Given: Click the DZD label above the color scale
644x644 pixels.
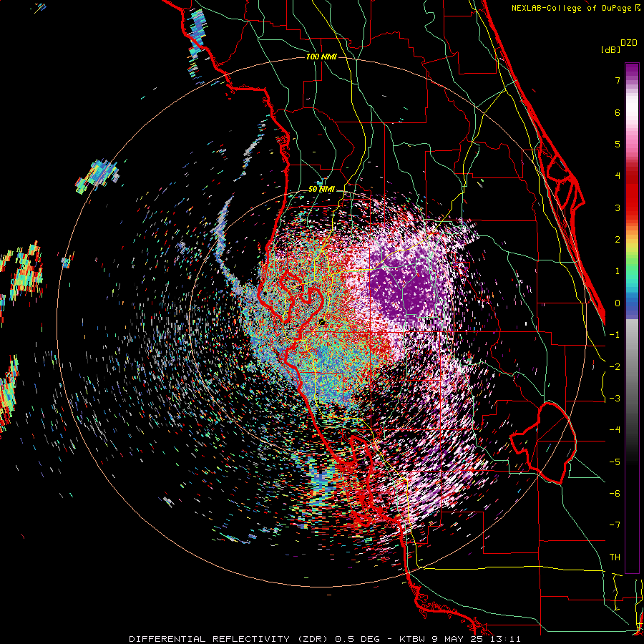Looking at the screenshot, I should (x=629, y=43).
